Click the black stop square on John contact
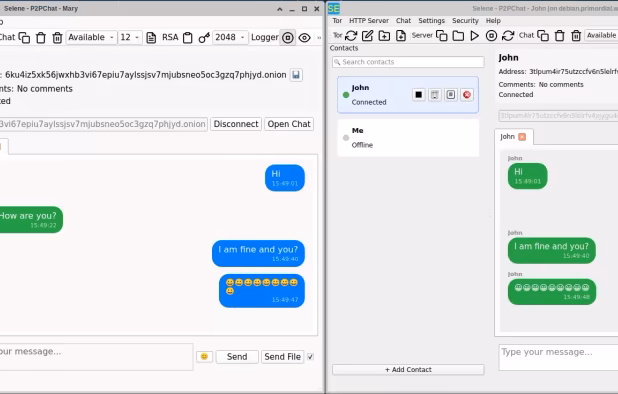The width and height of the screenshot is (618, 394). [419, 95]
